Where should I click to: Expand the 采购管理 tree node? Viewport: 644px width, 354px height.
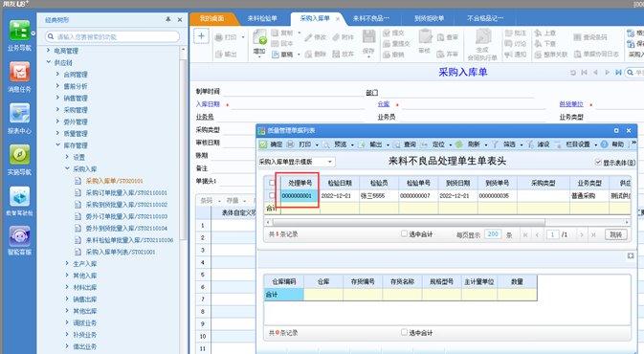(58, 110)
